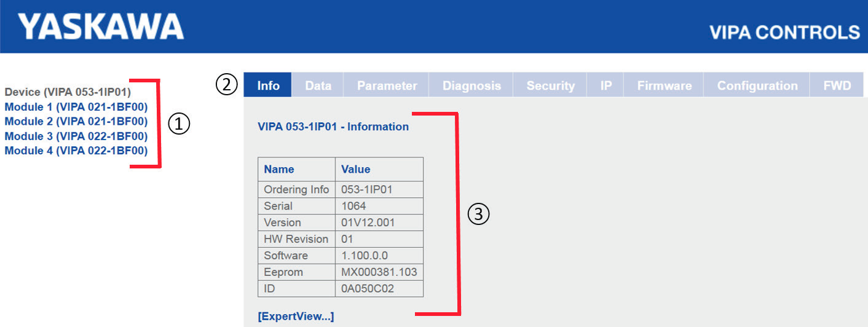The width and height of the screenshot is (868, 327).
Task: Click the Serial row label
Action: coord(278,206)
